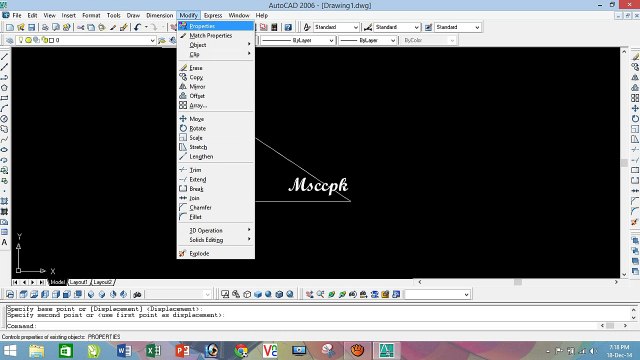Select Match Properties in the menu
Screen dimensions: 640x360
tap(216, 36)
